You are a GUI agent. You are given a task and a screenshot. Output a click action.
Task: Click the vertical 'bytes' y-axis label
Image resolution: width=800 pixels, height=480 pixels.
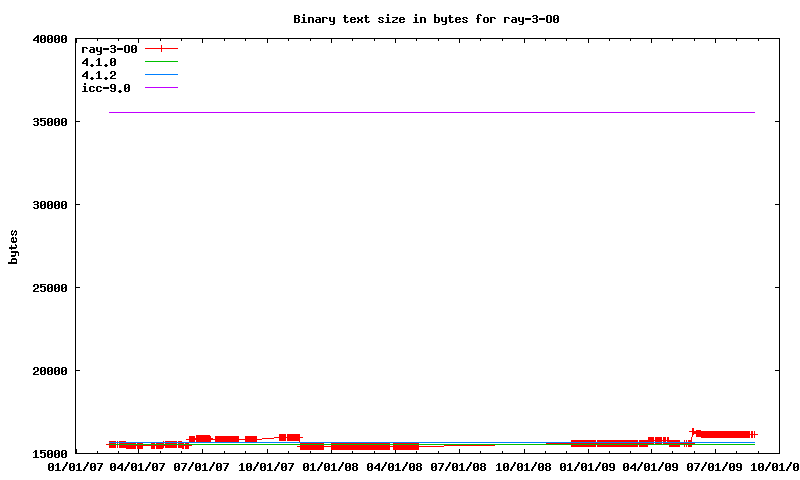13,246
